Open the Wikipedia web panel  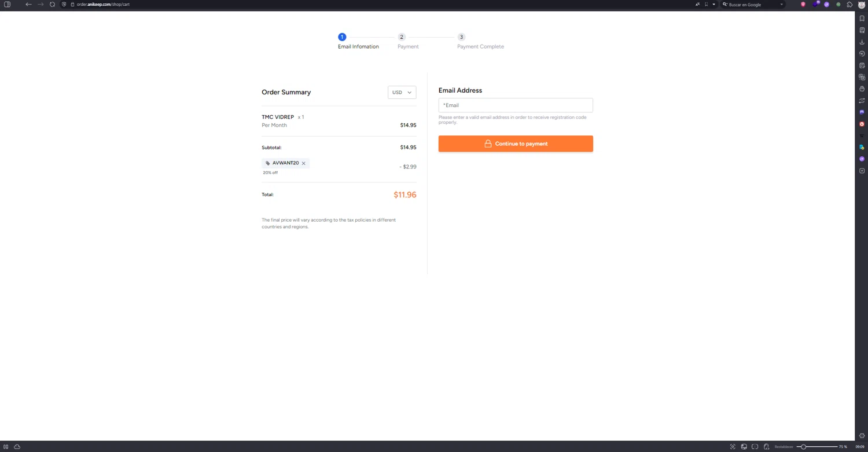click(x=862, y=135)
